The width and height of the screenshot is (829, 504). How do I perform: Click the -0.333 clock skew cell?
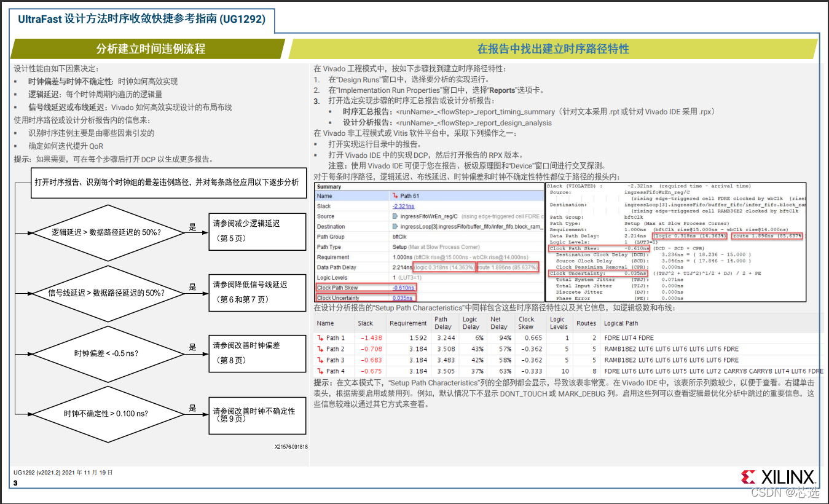pos(532,371)
